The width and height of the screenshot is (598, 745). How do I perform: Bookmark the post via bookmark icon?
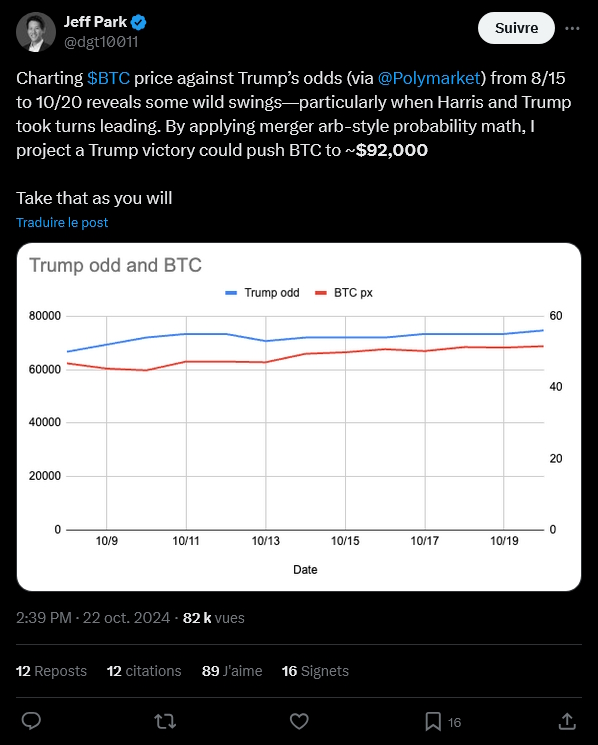pos(433,722)
